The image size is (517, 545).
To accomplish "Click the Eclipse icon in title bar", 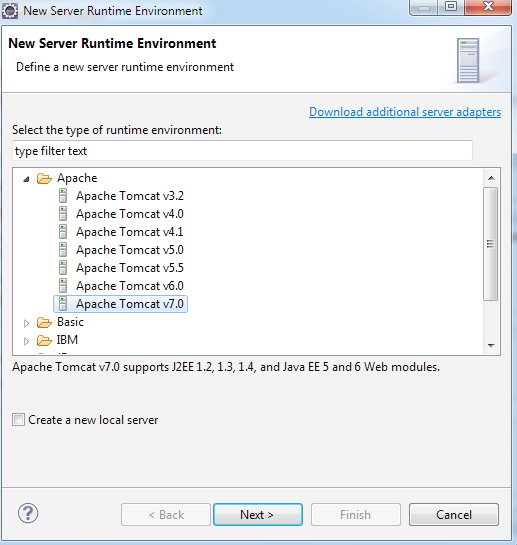I will (10, 11).
